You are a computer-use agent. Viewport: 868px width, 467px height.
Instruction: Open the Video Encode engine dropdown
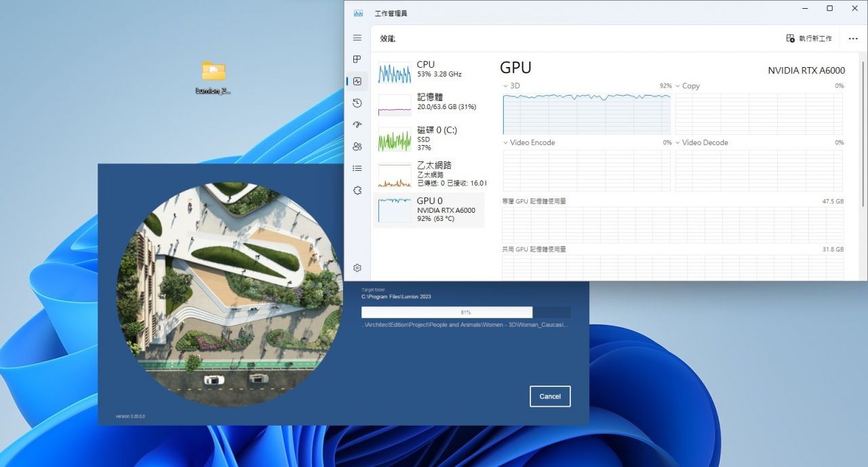[506, 143]
